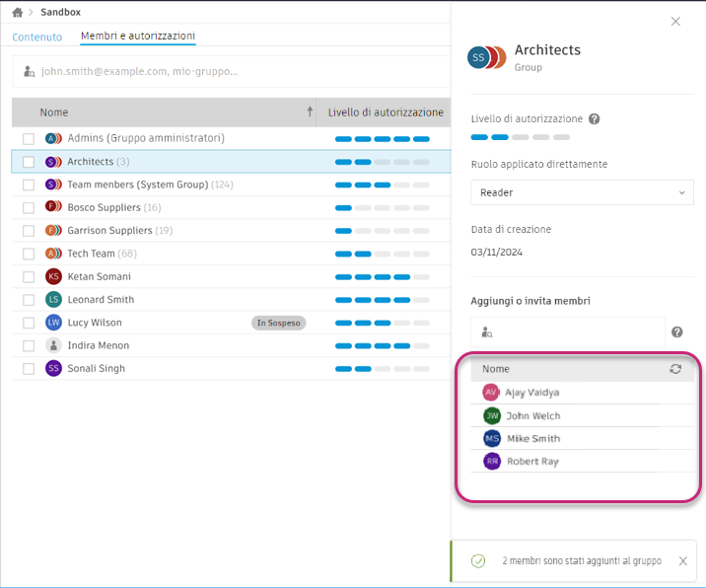Select Team members (System Group) name

[138, 184]
